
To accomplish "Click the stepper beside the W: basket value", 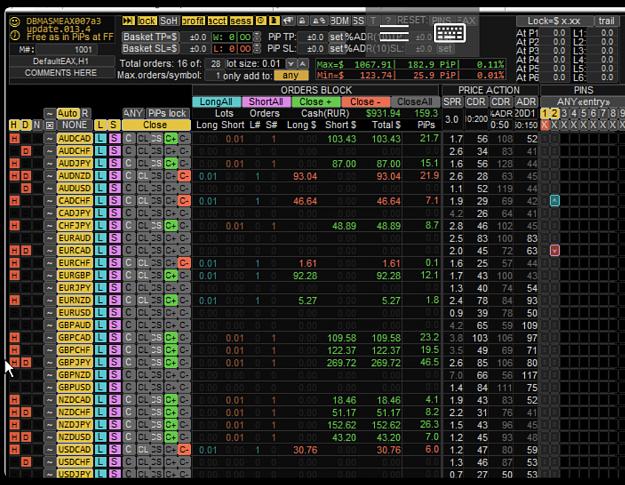I will click(257, 37).
